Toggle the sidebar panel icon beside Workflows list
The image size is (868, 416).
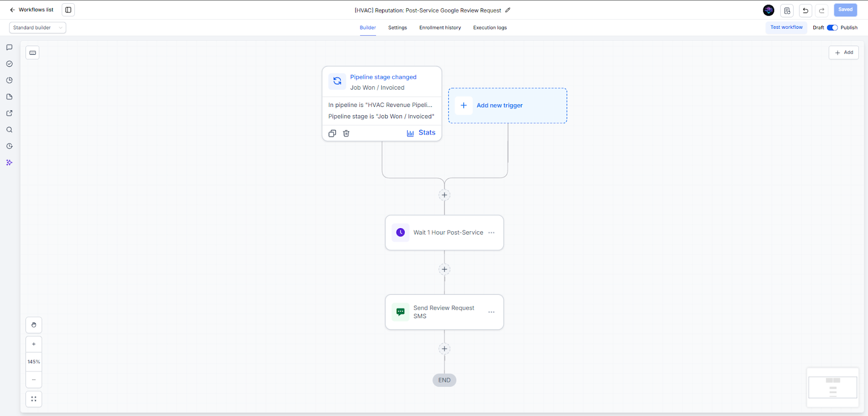point(68,10)
